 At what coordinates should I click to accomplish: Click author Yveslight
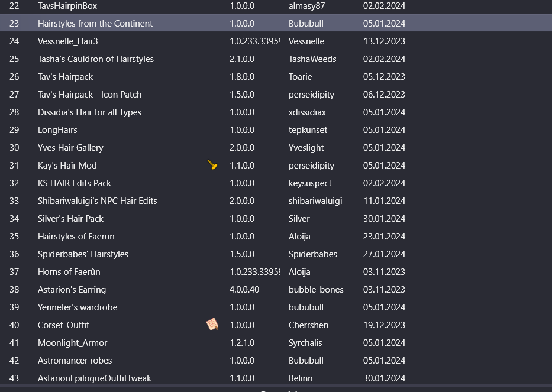click(306, 148)
